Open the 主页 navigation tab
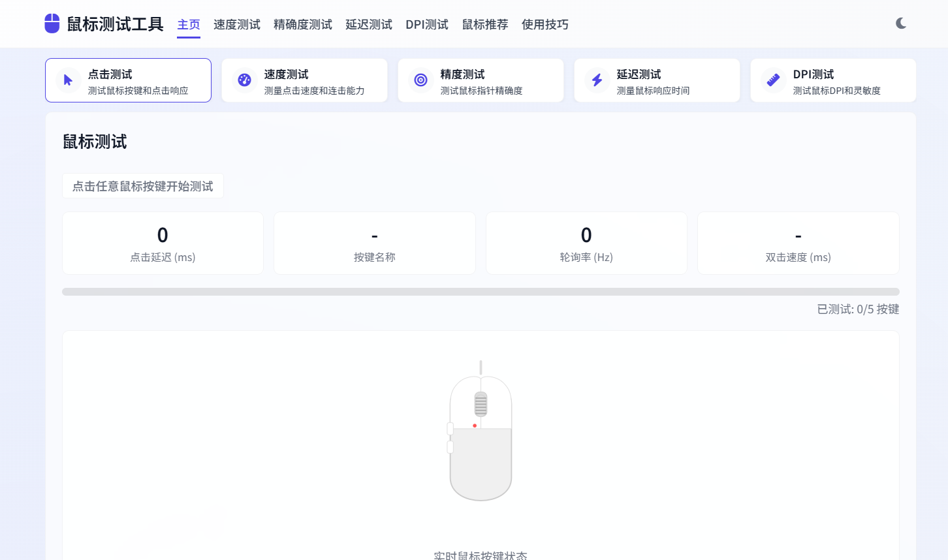The height and width of the screenshot is (560, 948). click(189, 25)
